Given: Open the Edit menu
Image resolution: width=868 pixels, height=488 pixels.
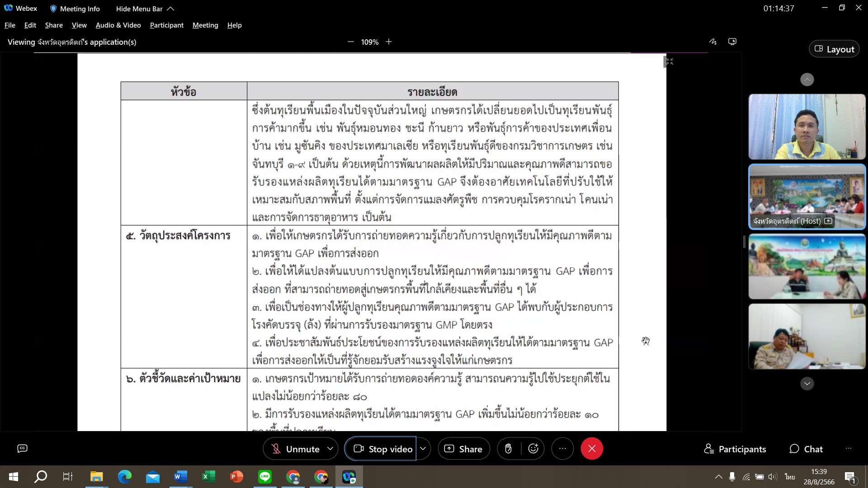Looking at the screenshot, I should (30, 25).
